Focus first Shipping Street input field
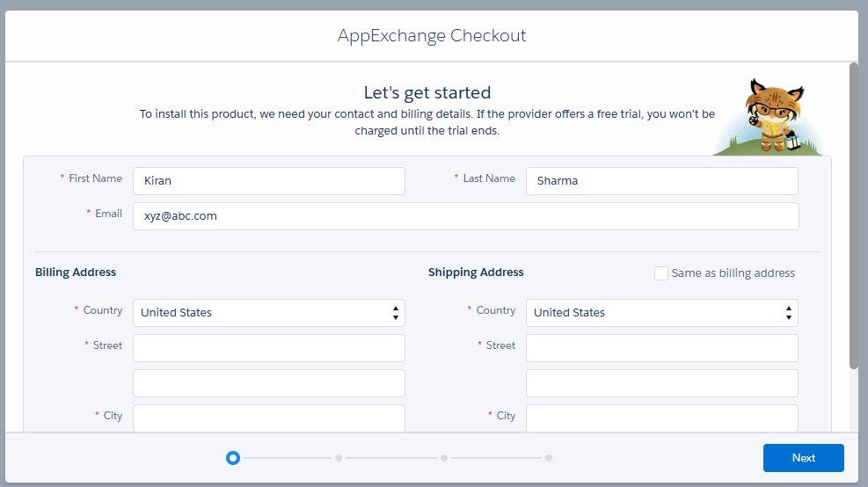Screen dimensions: 868x487 point(662,348)
